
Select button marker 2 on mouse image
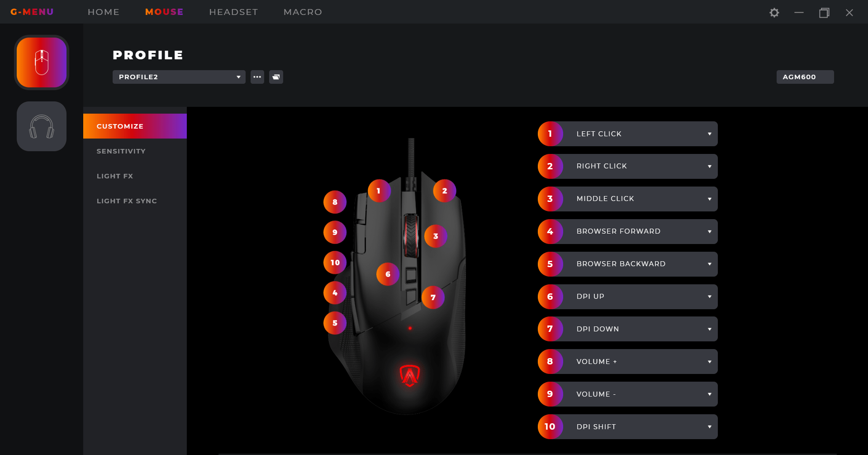click(445, 191)
